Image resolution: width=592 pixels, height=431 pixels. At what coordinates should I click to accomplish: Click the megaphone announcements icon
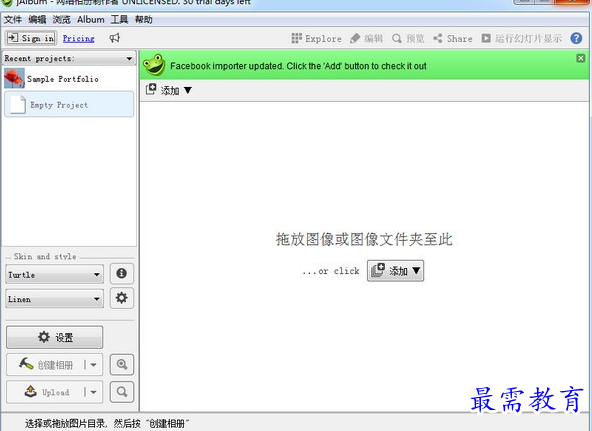pos(114,38)
